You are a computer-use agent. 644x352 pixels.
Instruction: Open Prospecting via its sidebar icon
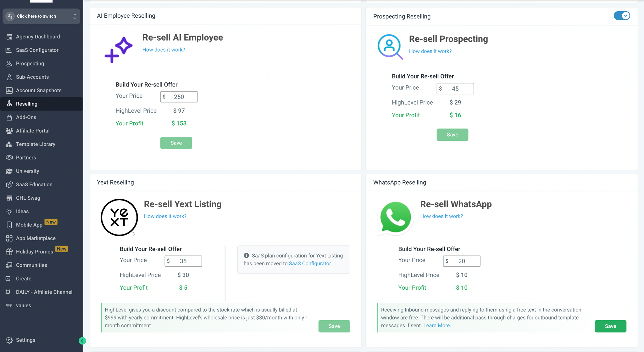(9, 64)
